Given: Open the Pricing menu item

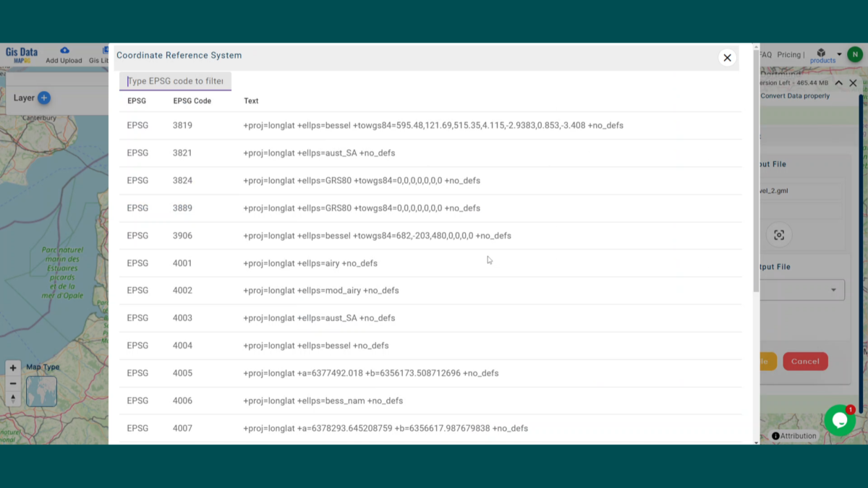Looking at the screenshot, I should pyautogui.click(x=789, y=54).
